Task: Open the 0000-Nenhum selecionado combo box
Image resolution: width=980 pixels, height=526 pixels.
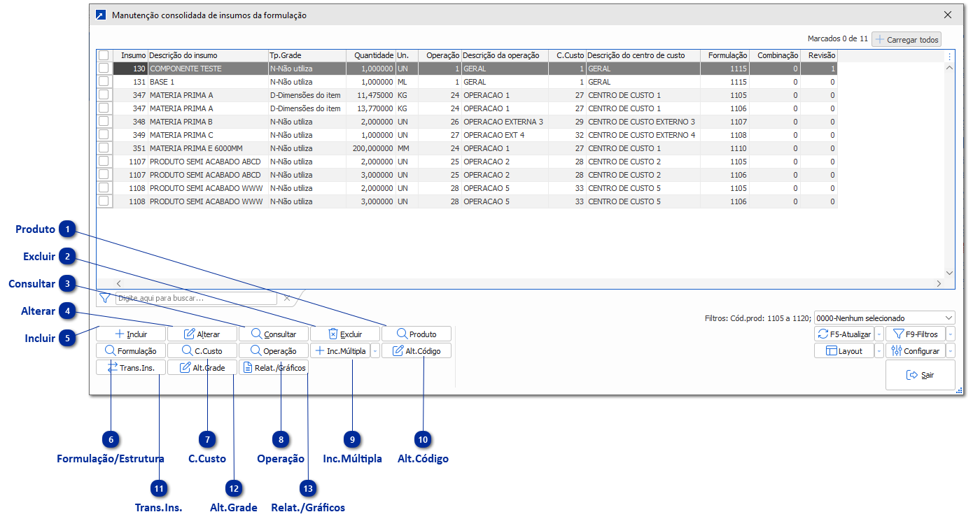Action: tap(884, 318)
